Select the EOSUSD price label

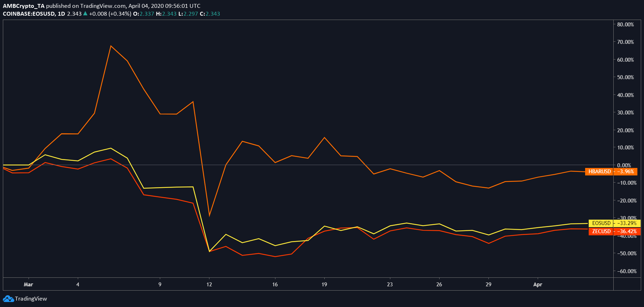[x=601, y=223]
